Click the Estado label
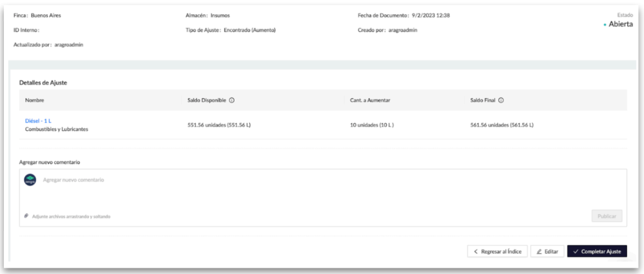Image resolution: width=644 pixels, height=274 pixels. pos(625,15)
